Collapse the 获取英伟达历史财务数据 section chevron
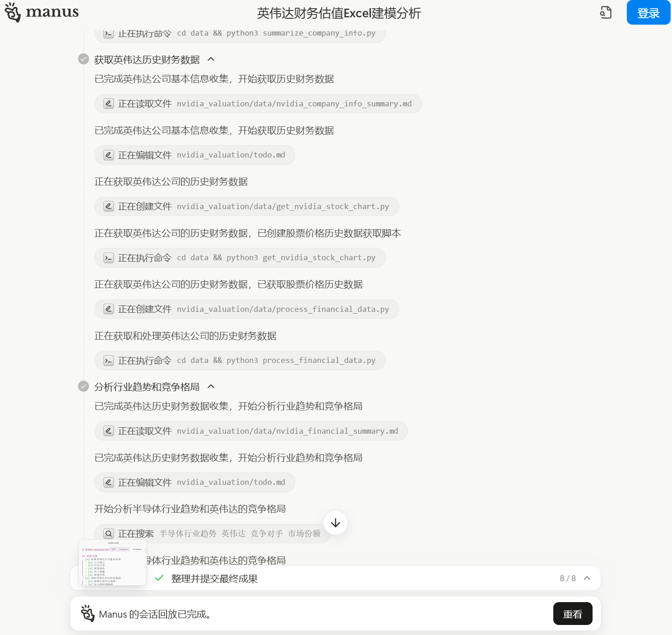The width and height of the screenshot is (672, 635). (211, 59)
